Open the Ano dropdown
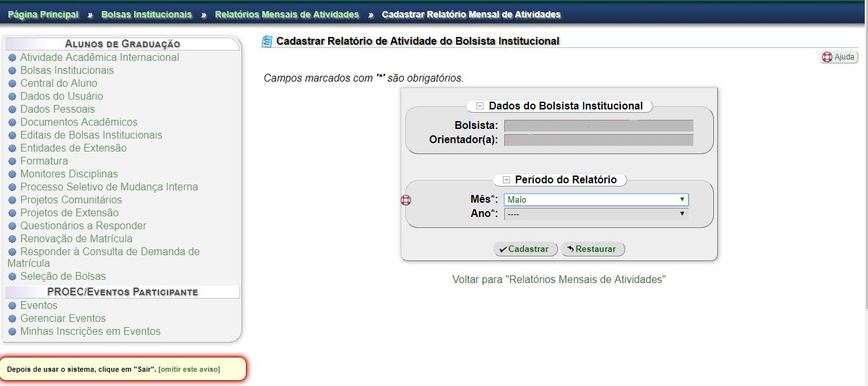The width and height of the screenshot is (868, 386). [x=595, y=214]
